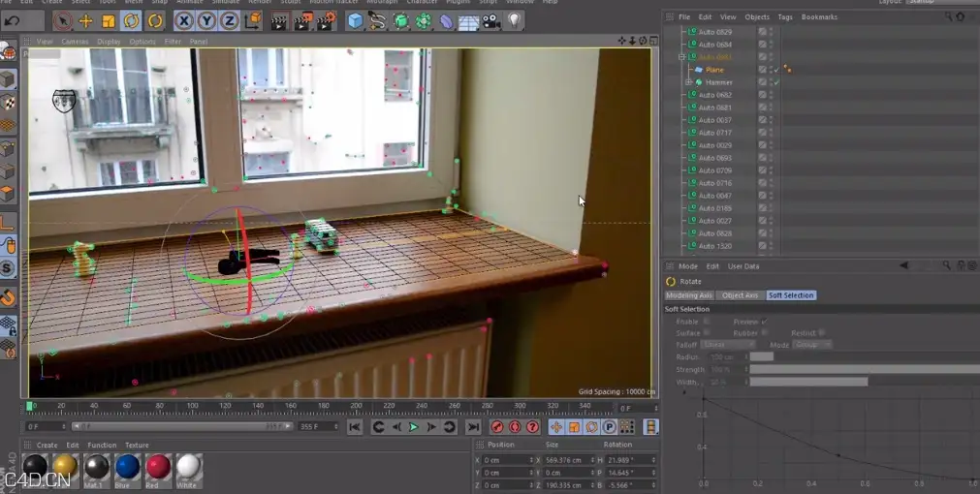Add a Cube primitive object
This screenshot has height=494, width=980.
(356, 21)
